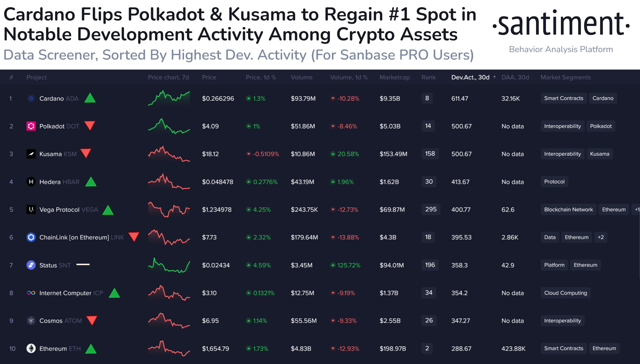Viewport: 640px width, 364px height.
Task: Sort by the Marketcap column header
Action: point(394,77)
